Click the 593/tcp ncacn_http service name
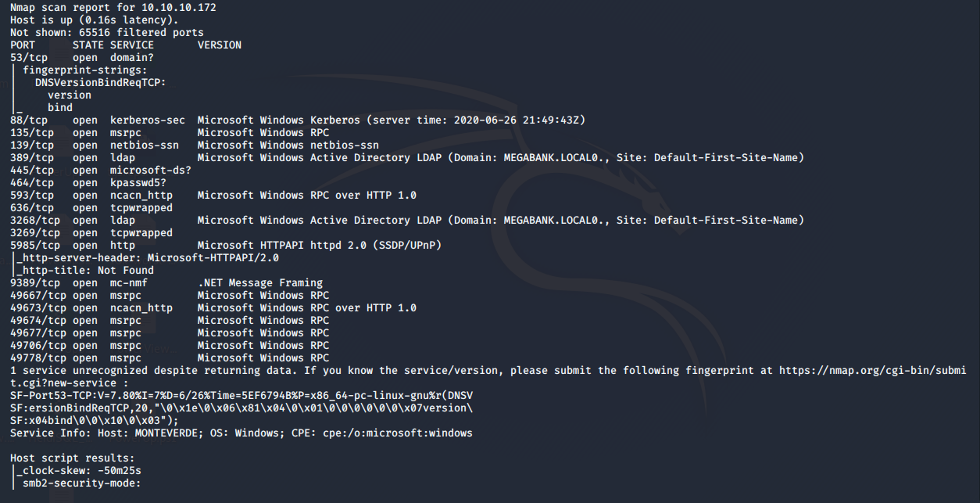 (141, 196)
